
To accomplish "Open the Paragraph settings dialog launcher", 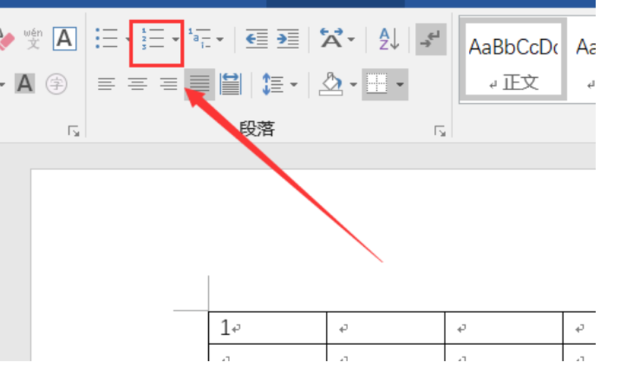I will 440,131.
